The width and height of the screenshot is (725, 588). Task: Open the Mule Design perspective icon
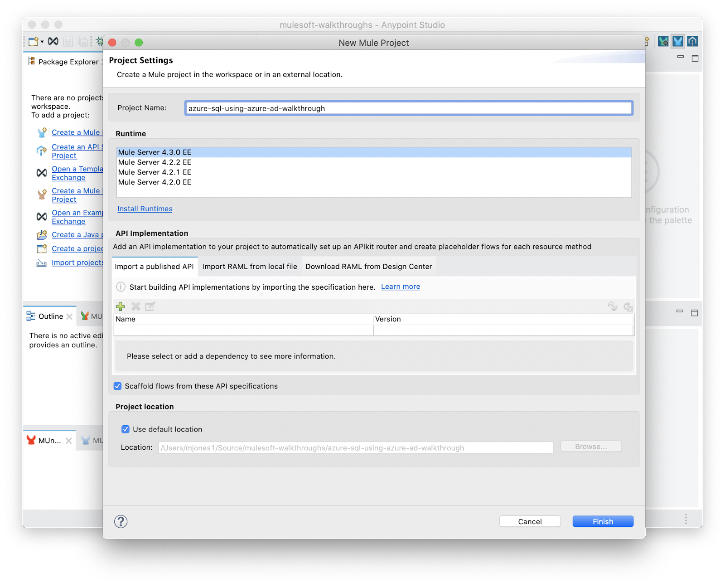678,42
